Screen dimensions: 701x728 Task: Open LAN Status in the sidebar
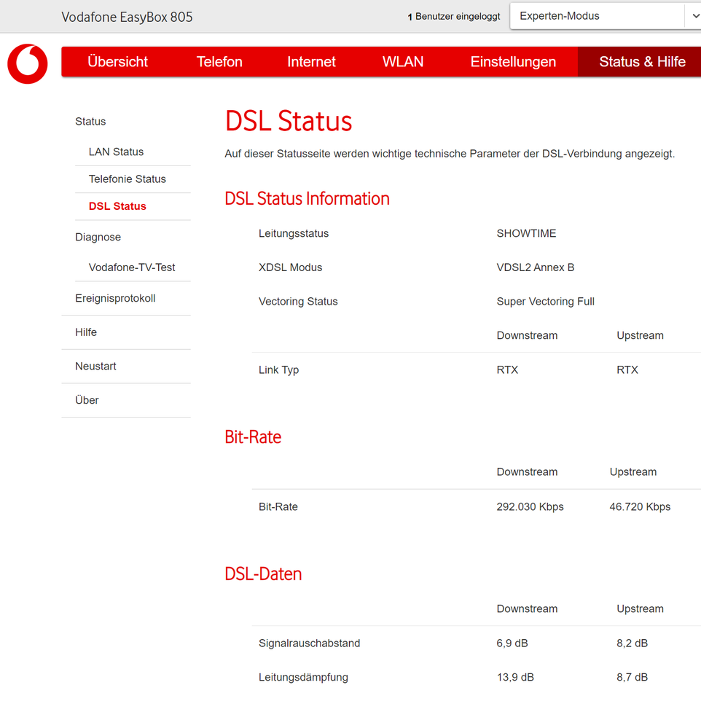(116, 152)
